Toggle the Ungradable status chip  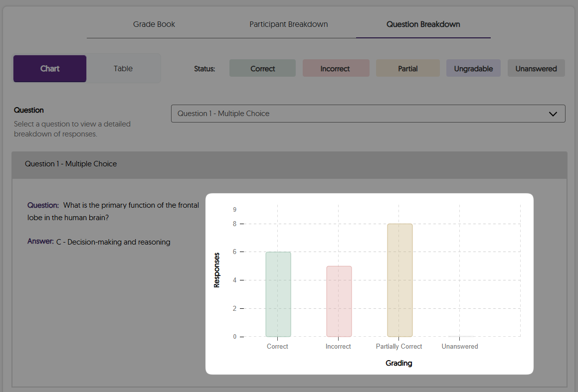(473, 68)
